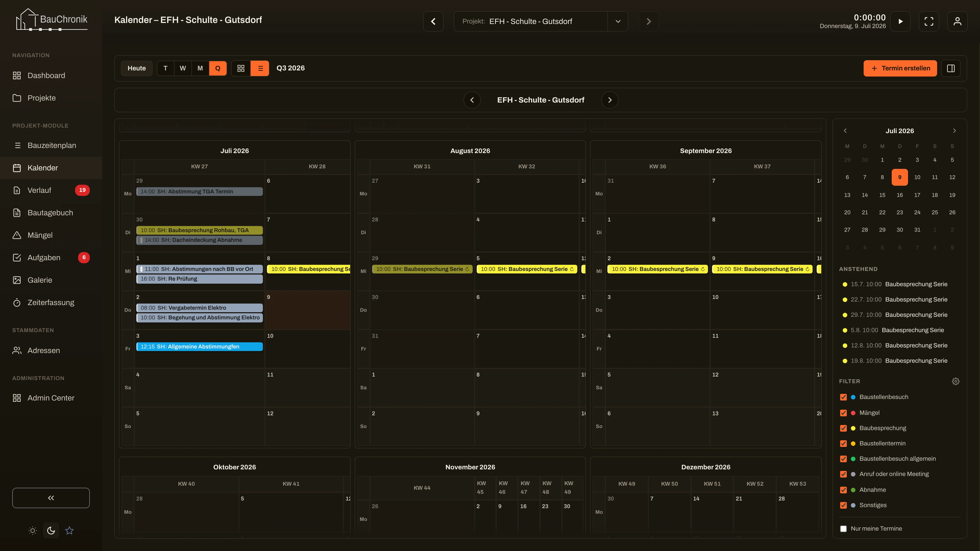Open Kalender module in sidebar

coord(51,168)
